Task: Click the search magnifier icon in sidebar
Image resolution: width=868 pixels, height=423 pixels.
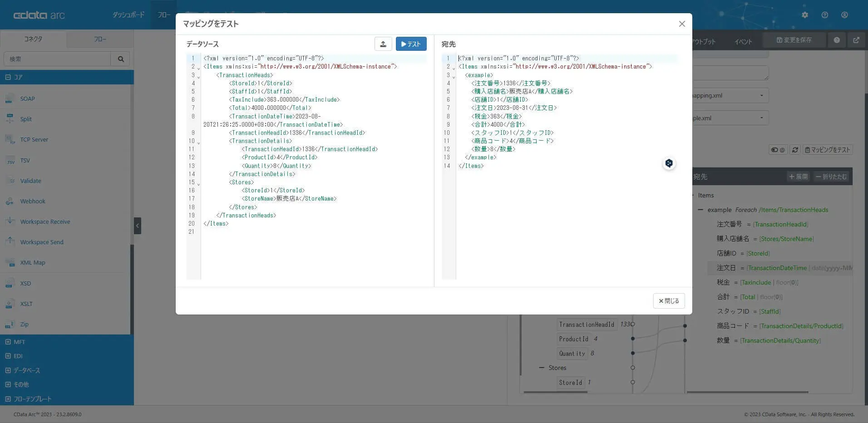Action: [x=121, y=59]
